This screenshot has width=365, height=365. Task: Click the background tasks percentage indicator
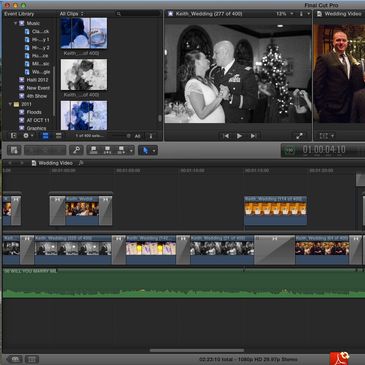click(289, 150)
